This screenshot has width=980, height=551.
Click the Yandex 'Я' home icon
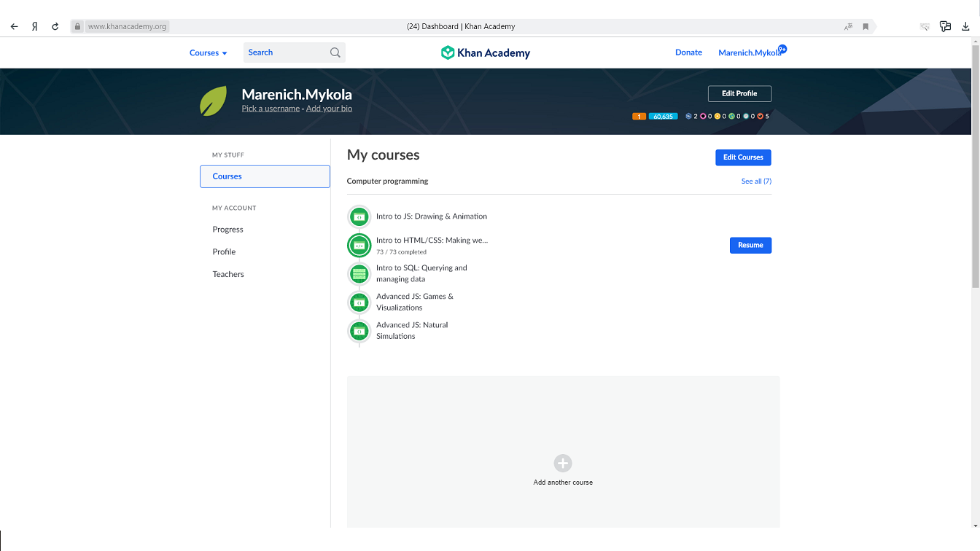[x=34, y=26]
